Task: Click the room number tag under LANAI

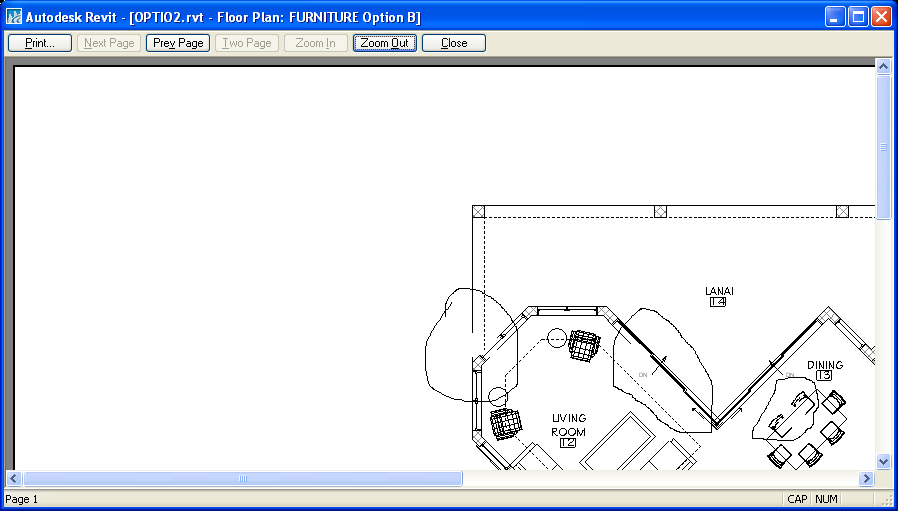Action: [718, 302]
